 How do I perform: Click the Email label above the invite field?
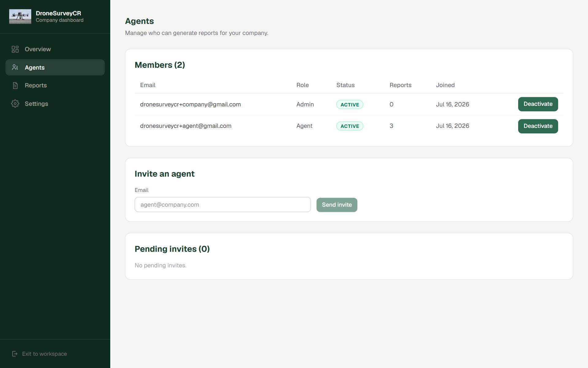tap(141, 190)
